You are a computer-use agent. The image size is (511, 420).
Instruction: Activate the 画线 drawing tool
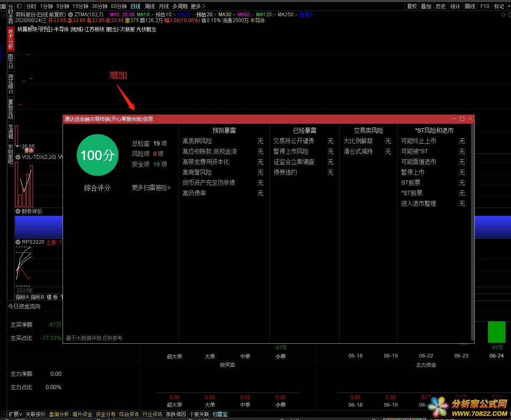coord(470,6)
